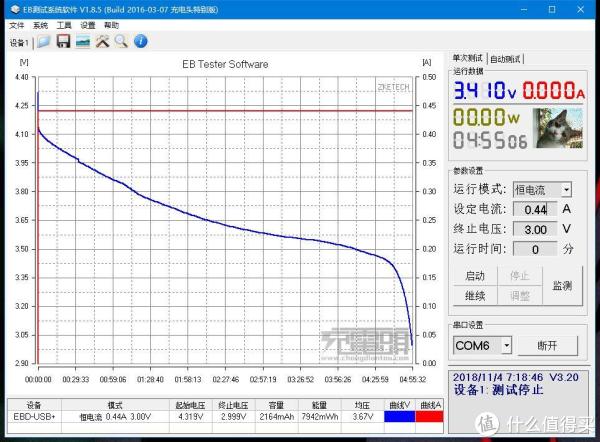Edit the 终止电压 3.00 field
The image size is (600, 442).
point(535,229)
